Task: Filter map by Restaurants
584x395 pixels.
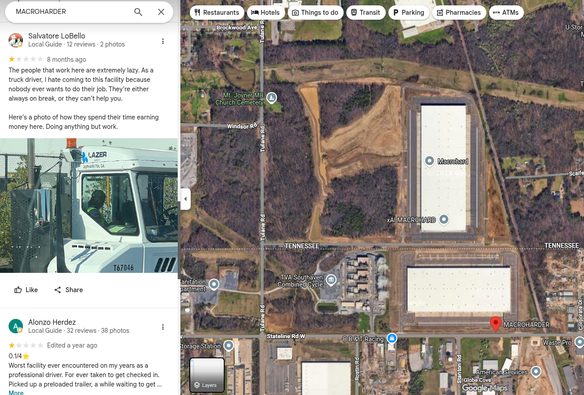Action: [217, 13]
